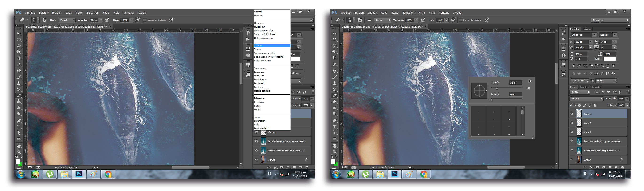Select the Brush tool in left screenshot

19,77
